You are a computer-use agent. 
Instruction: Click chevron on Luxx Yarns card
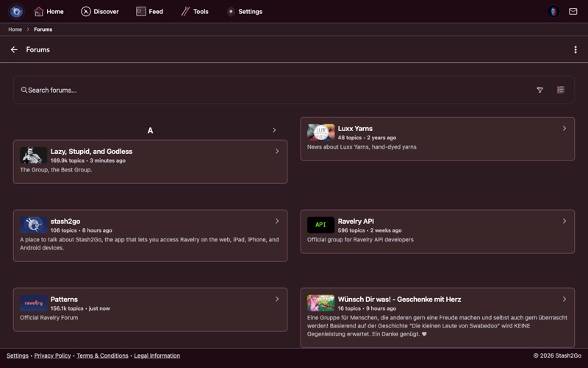tap(564, 128)
